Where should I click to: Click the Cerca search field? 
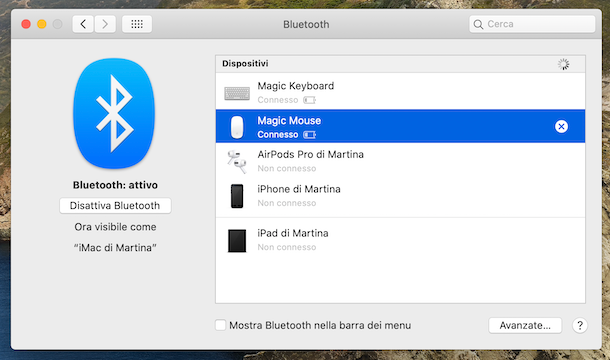tap(532, 24)
